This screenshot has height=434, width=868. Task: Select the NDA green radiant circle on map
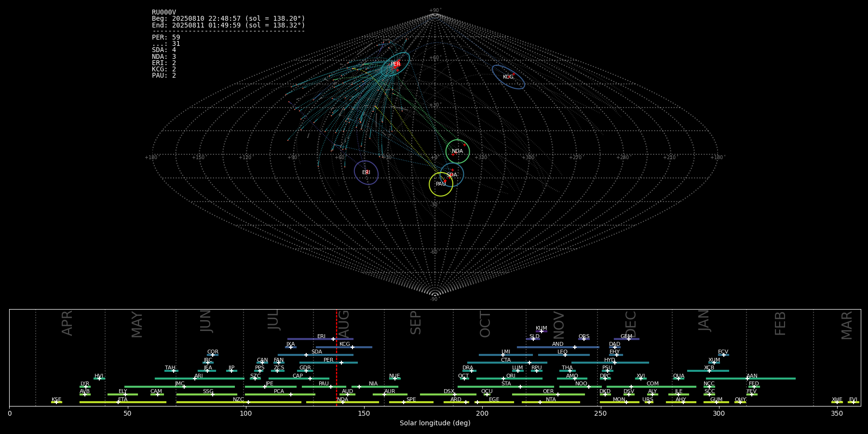pyautogui.click(x=457, y=151)
